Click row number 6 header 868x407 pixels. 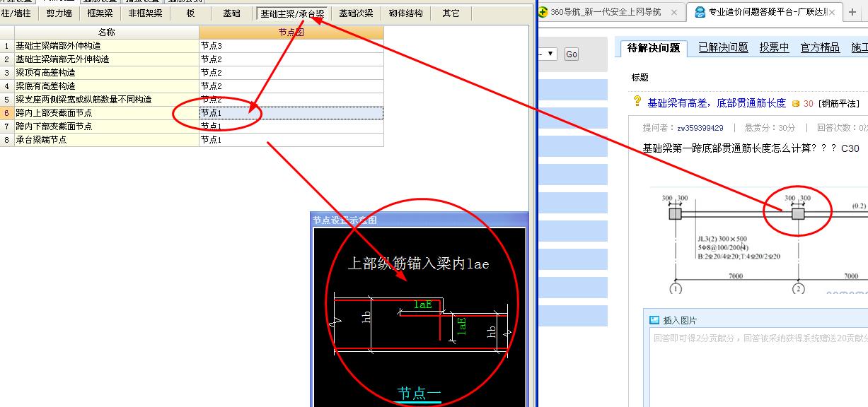7,113
